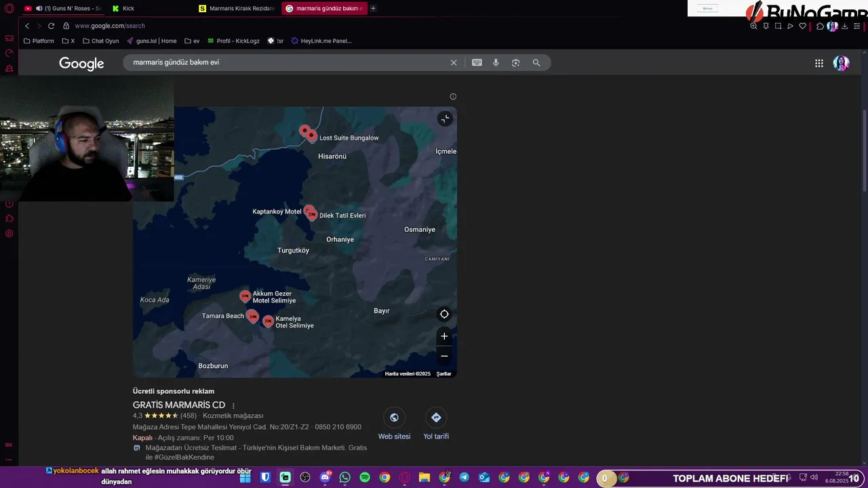Image resolution: width=868 pixels, height=488 pixels.
Task: Open more options for GRATİS MARMARİS CD
Action: (233, 405)
